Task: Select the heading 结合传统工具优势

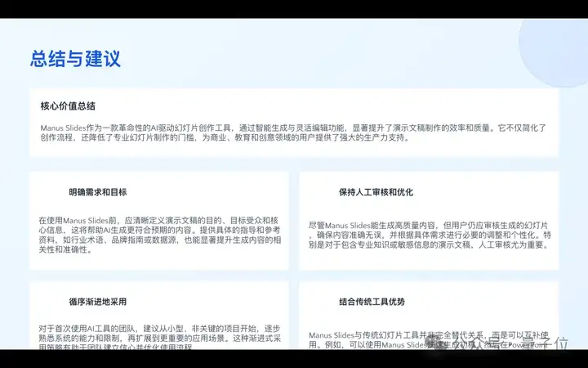Action: pyautogui.click(x=372, y=302)
